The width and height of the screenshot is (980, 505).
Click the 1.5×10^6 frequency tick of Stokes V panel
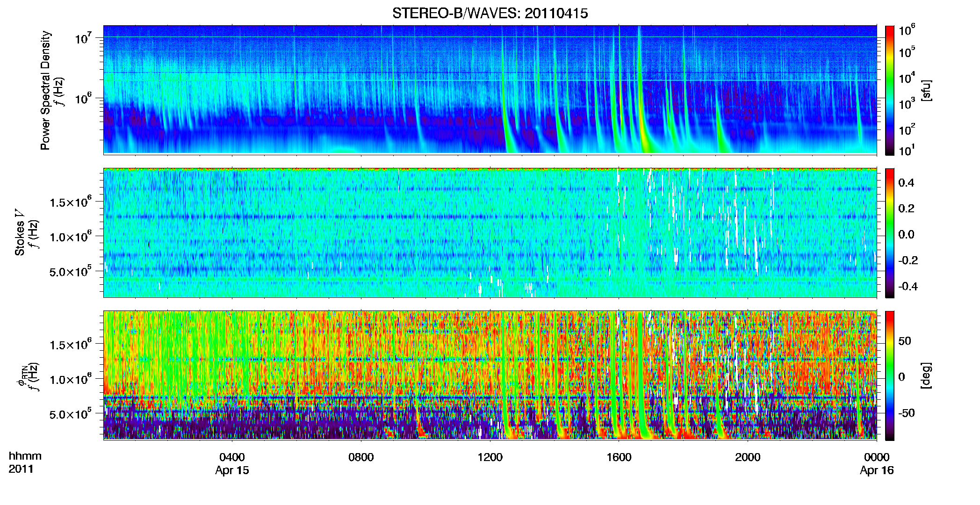tap(70, 202)
